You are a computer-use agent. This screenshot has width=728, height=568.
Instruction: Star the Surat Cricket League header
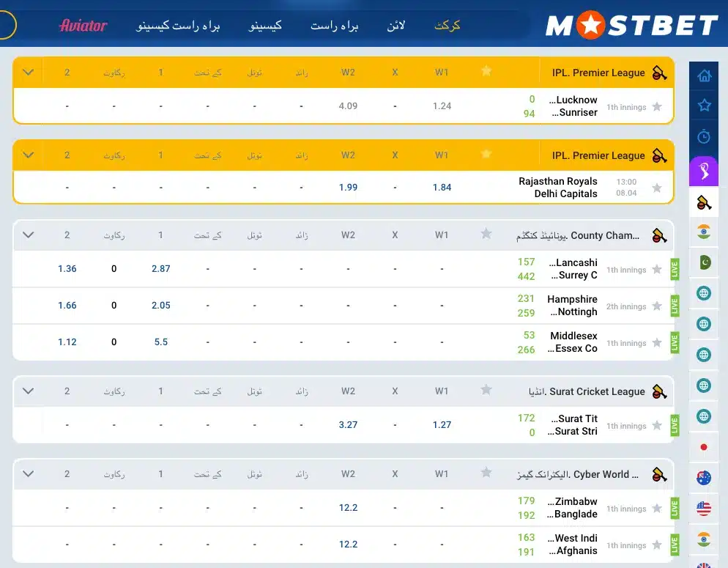(x=486, y=390)
